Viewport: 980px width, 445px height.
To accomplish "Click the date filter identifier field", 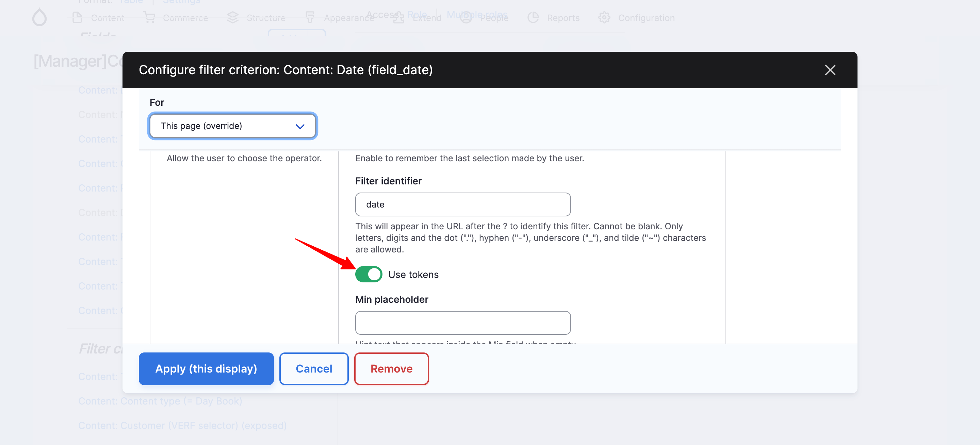I will point(462,204).
